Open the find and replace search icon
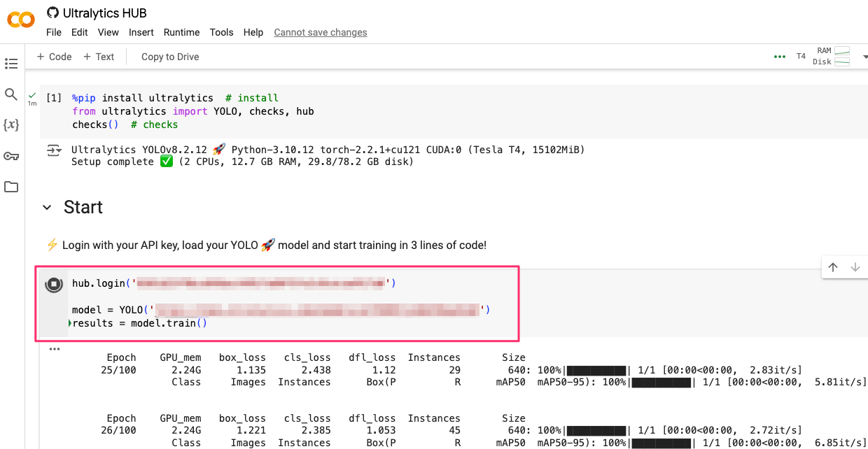 coord(11,94)
